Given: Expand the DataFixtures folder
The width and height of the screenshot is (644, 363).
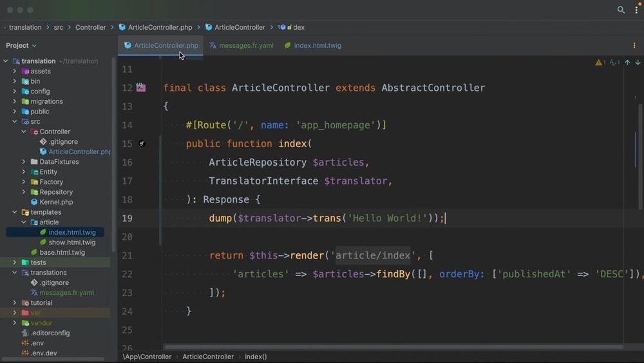Looking at the screenshot, I should (23, 162).
